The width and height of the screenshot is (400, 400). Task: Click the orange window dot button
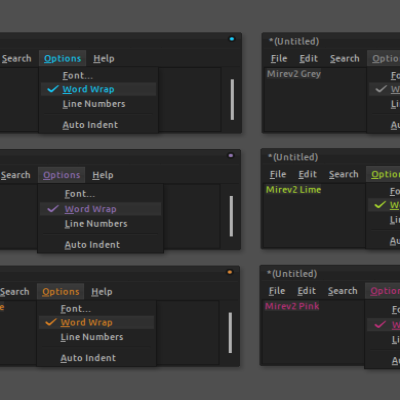[x=230, y=272]
